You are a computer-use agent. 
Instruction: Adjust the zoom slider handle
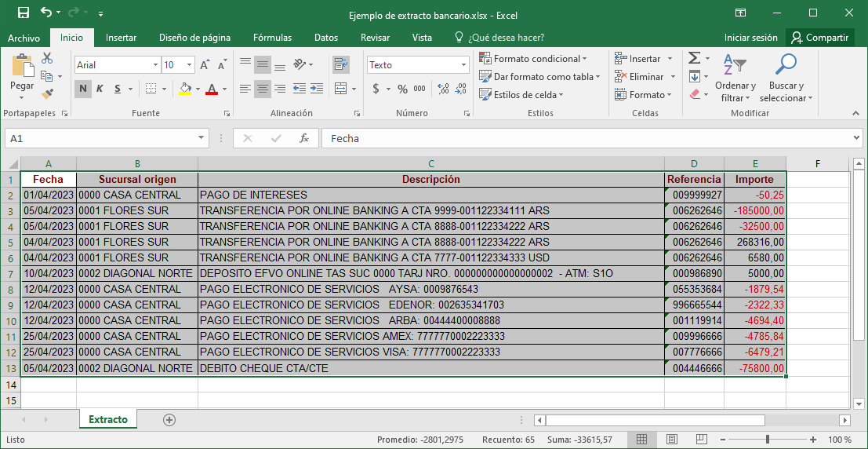[x=768, y=440]
